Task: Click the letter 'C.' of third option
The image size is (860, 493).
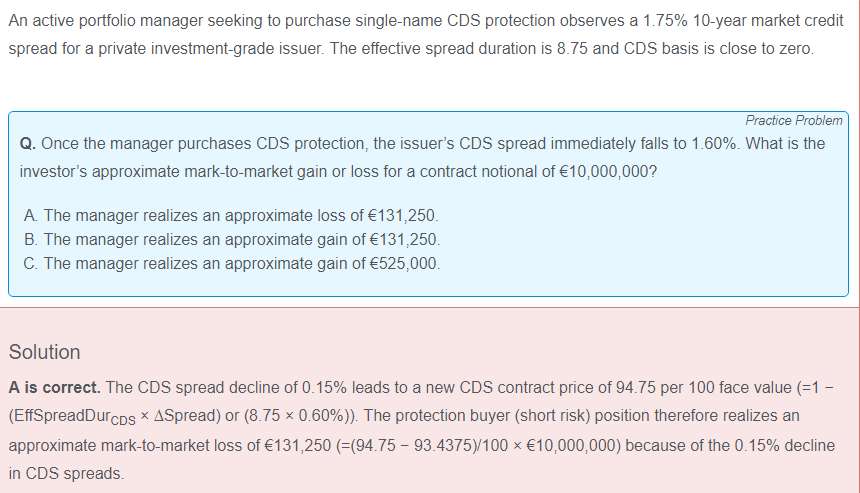Action: point(31,264)
